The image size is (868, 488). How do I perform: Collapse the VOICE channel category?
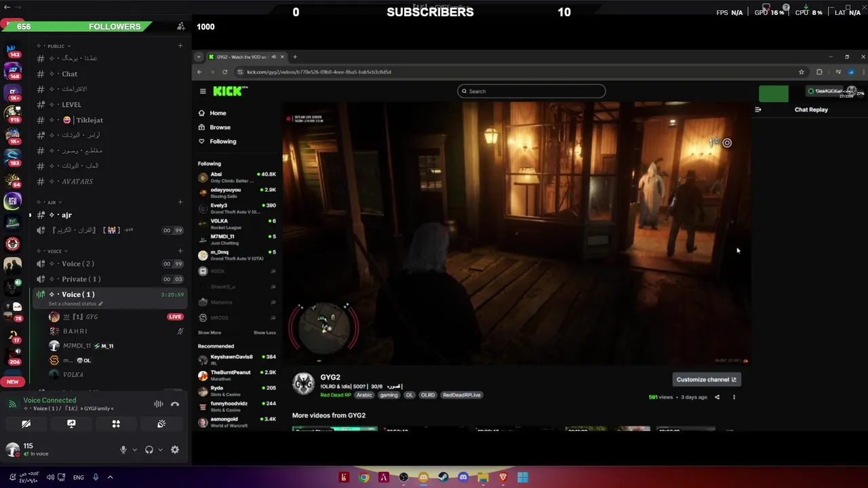pos(52,251)
